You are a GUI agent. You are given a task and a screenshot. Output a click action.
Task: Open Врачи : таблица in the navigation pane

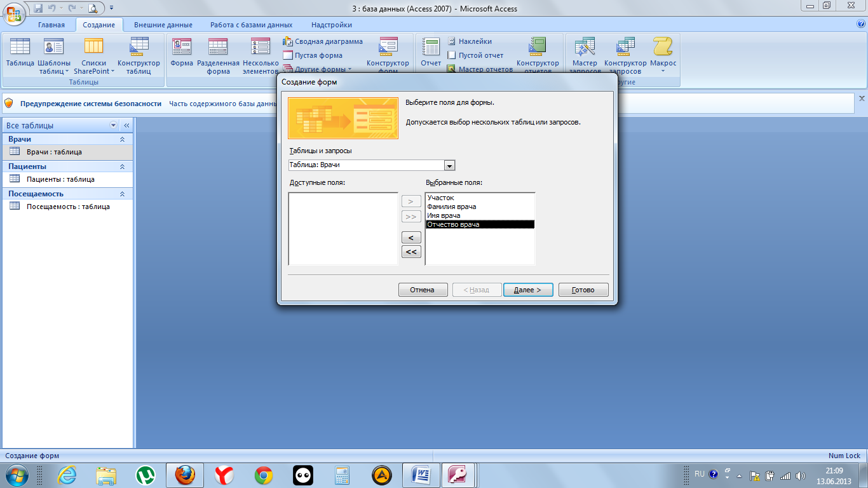67,152
